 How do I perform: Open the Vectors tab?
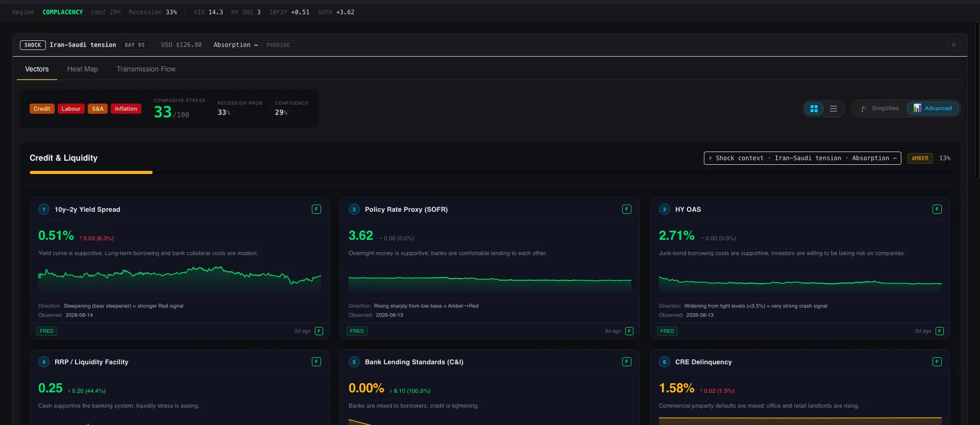coord(37,69)
